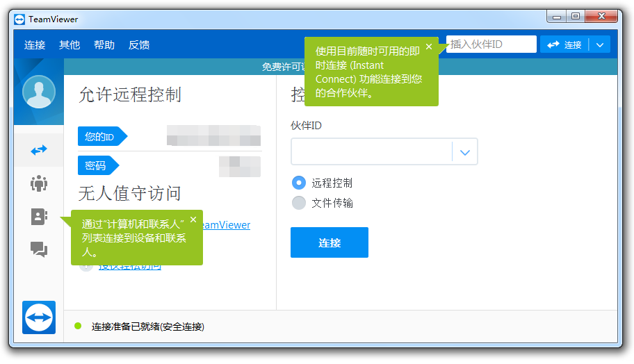Select the 文件传输 radio button
The width and height of the screenshot is (634, 364).
pos(299,203)
